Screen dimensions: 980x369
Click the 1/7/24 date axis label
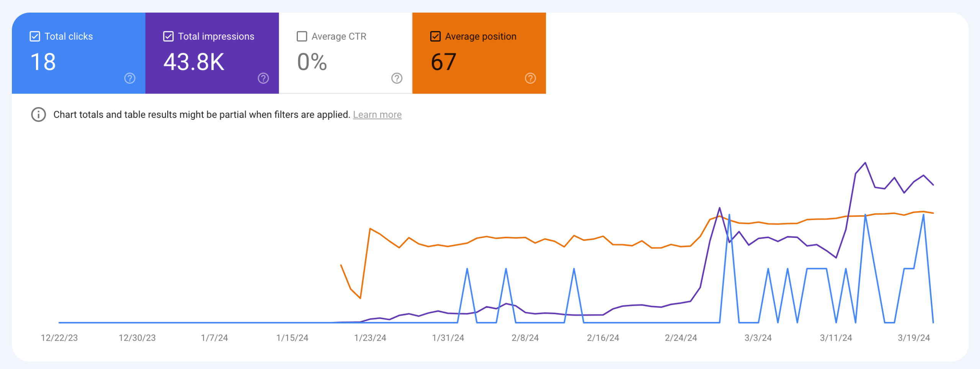[x=214, y=338]
